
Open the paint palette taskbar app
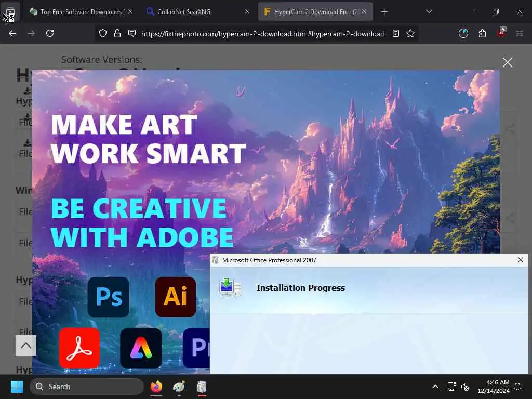[179, 387]
